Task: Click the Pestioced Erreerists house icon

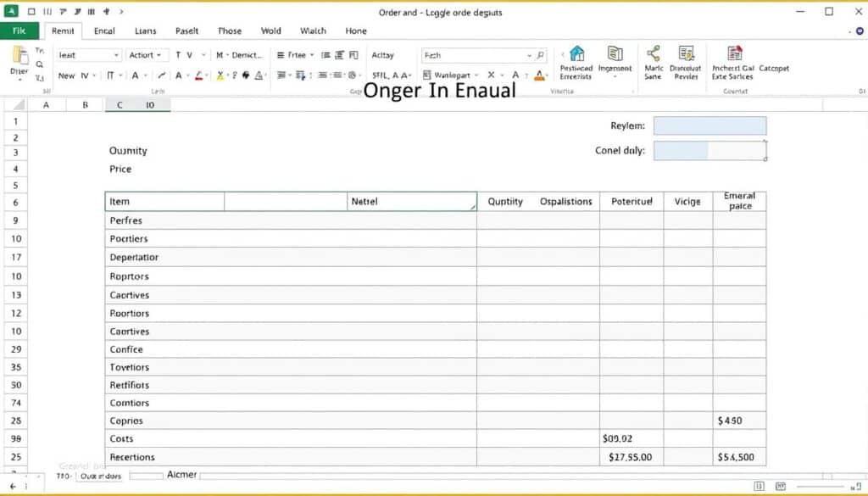Action: pos(576,53)
